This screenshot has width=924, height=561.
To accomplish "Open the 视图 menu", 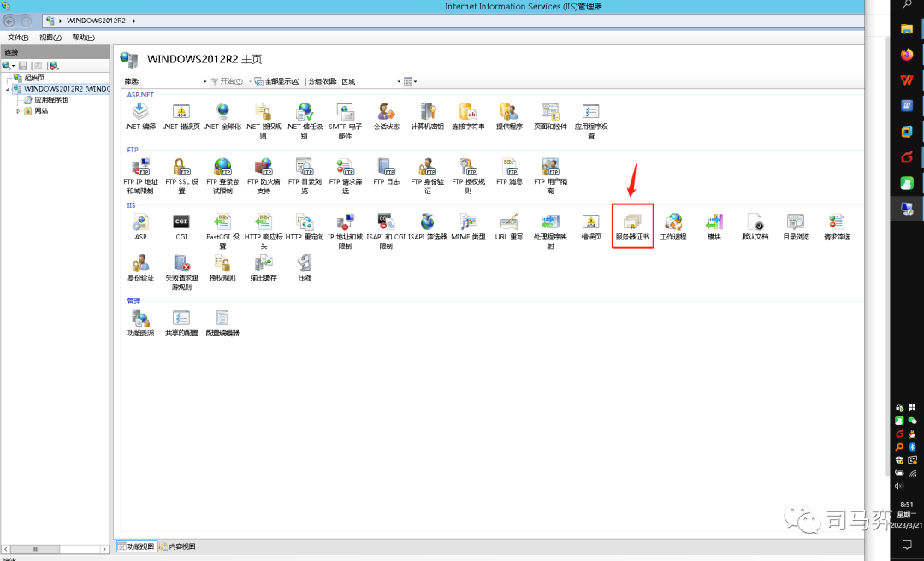I will (50, 37).
